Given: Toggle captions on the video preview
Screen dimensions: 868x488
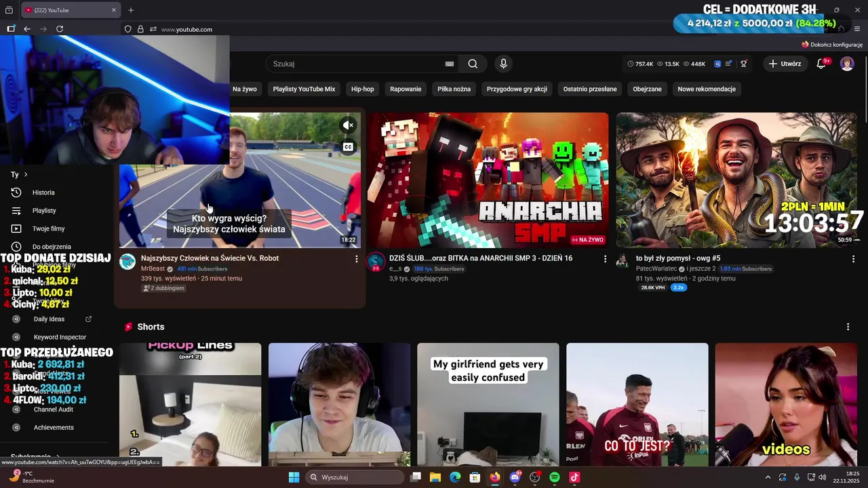Looking at the screenshot, I should (348, 147).
